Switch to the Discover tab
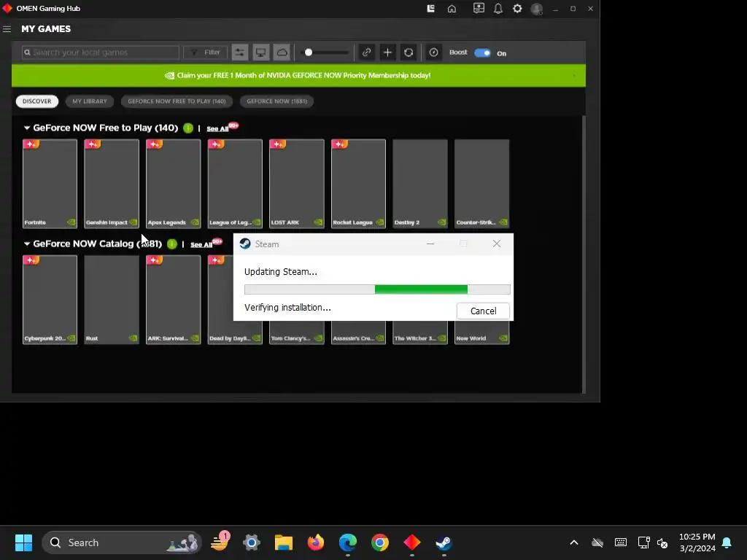This screenshot has height=560, width=747. (36, 101)
